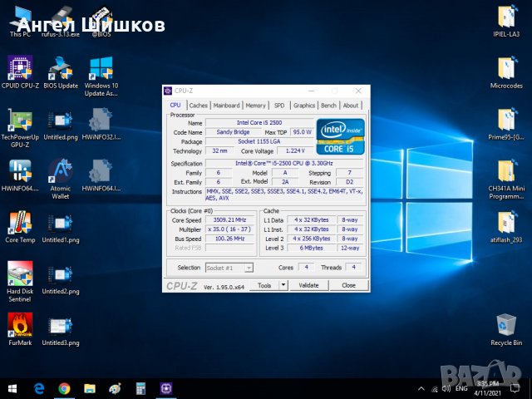Show hidden system tray icons

[421, 389]
